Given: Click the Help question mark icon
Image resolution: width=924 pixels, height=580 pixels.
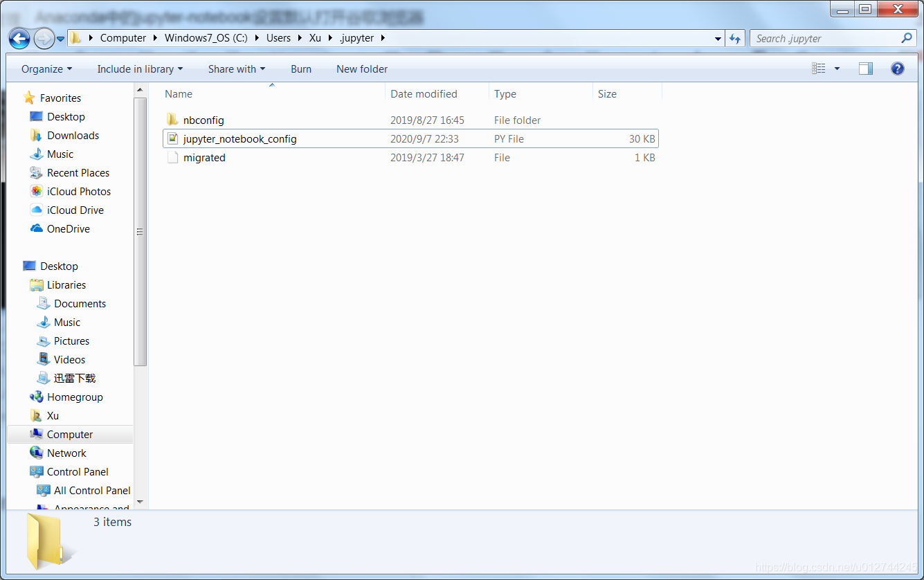Looking at the screenshot, I should click(x=898, y=69).
